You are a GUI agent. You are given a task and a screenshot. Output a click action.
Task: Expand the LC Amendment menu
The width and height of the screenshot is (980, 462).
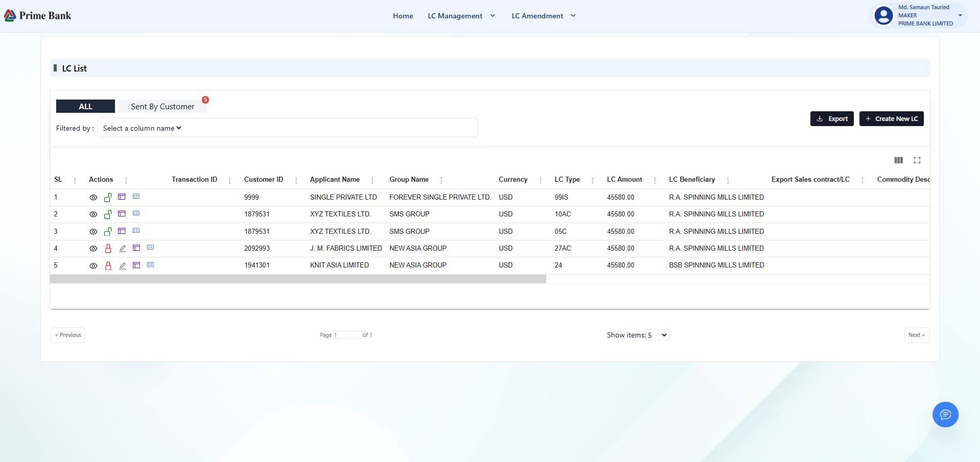tap(544, 16)
